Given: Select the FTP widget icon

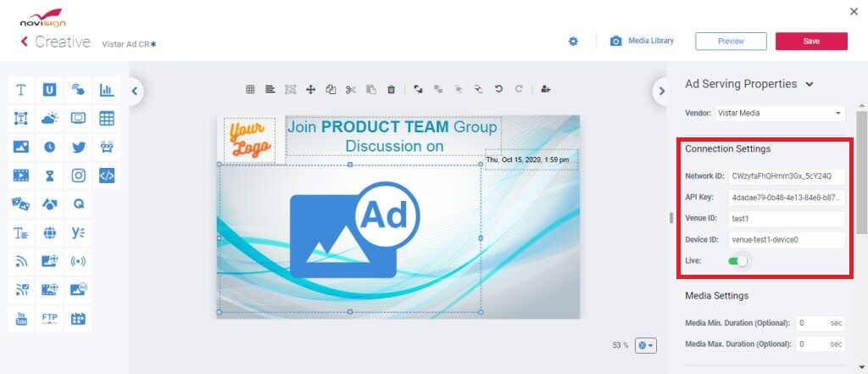Looking at the screenshot, I should tap(50, 319).
